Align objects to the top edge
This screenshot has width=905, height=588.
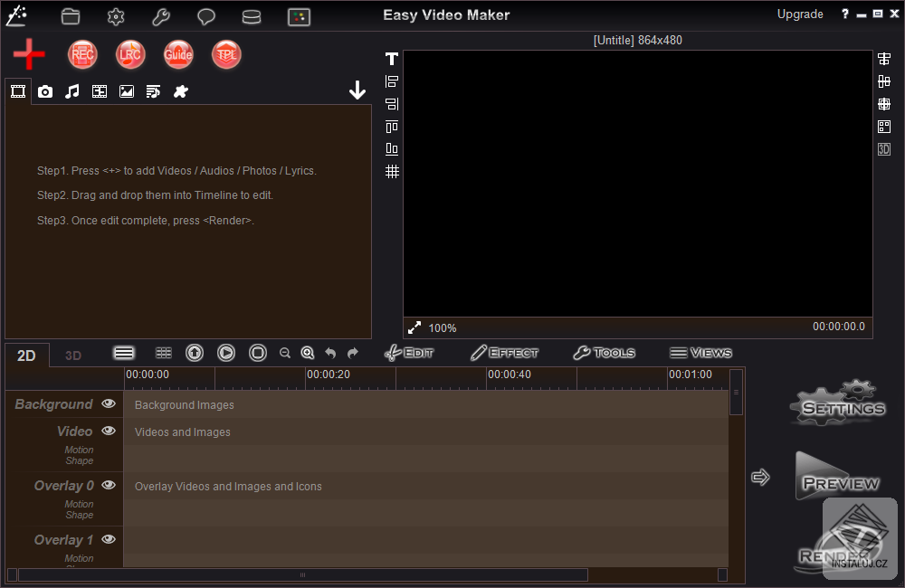(x=392, y=127)
